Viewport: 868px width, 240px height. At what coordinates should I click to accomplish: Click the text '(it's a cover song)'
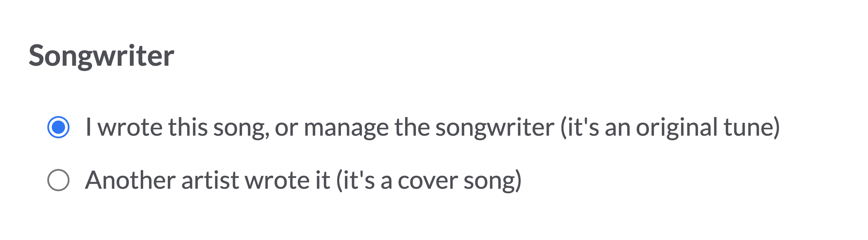[x=429, y=180]
